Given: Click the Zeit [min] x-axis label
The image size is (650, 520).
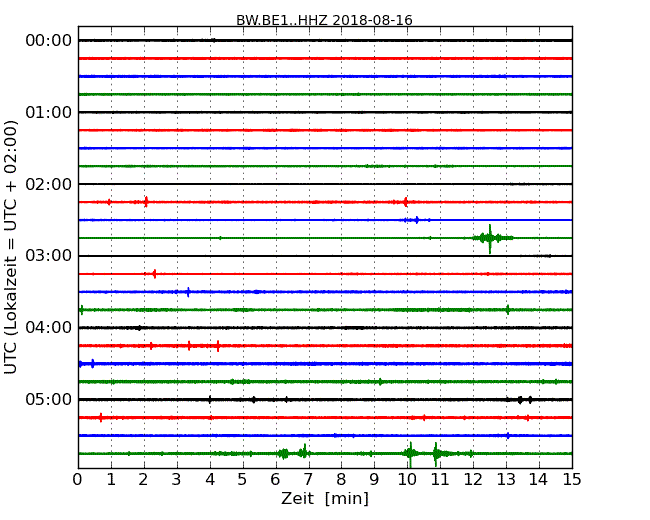Looking at the screenshot, I should (x=325, y=498).
